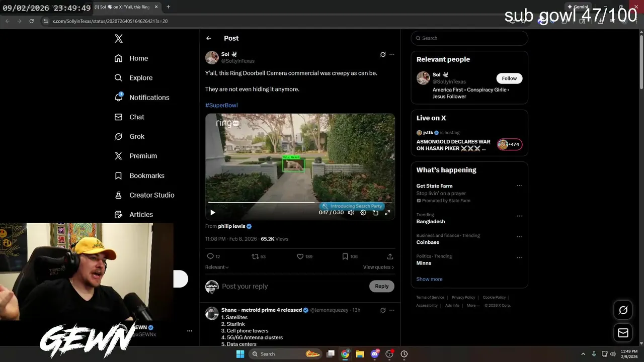The image size is (644, 362).
Task: Open Explore in the X sidebar
Action: coord(133,78)
